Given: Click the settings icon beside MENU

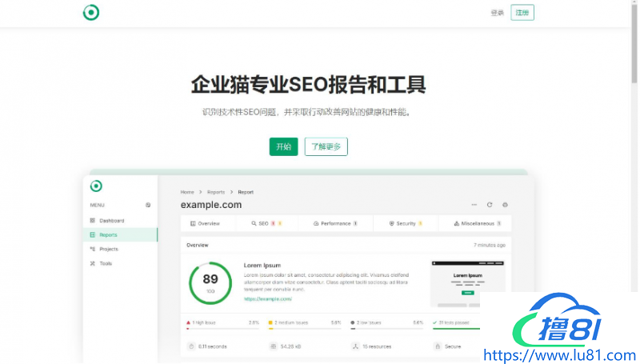Looking at the screenshot, I should [148, 205].
